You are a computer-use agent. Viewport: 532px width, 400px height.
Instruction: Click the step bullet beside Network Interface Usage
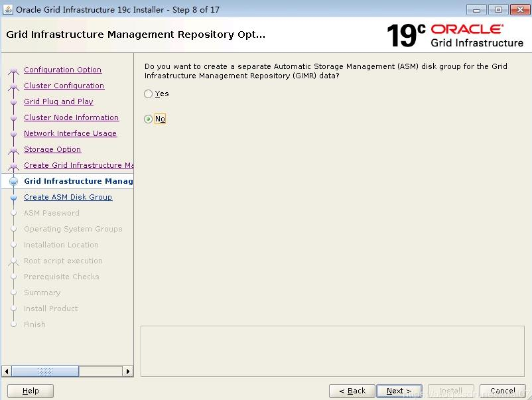click(x=13, y=134)
